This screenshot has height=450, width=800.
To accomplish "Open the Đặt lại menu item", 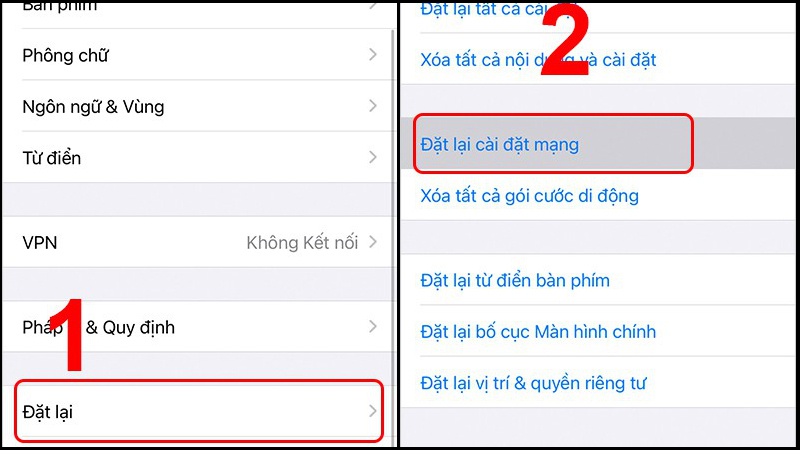I will click(198, 411).
